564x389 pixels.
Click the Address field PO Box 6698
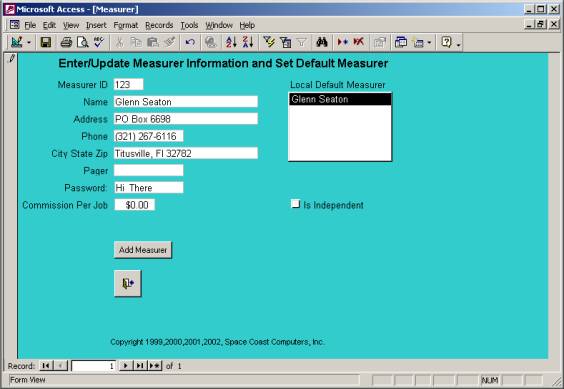coord(186,119)
